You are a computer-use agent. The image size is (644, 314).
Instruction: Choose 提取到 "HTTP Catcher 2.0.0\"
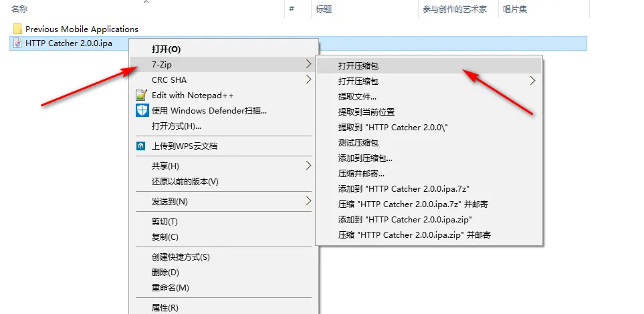429,127
